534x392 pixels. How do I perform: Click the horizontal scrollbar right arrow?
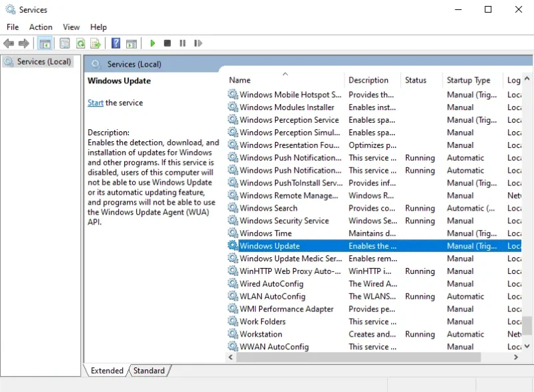coord(516,357)
